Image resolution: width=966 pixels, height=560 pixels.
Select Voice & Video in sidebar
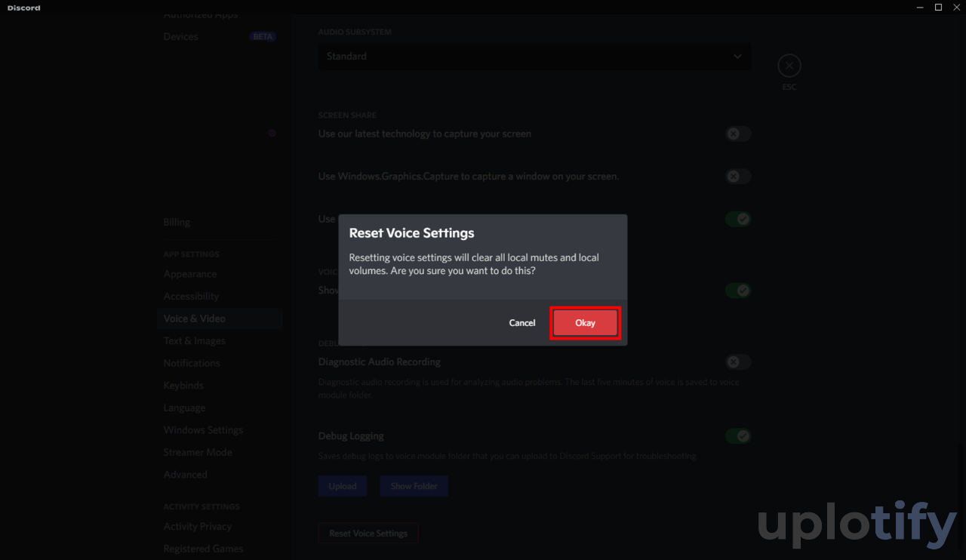(220, 318)
